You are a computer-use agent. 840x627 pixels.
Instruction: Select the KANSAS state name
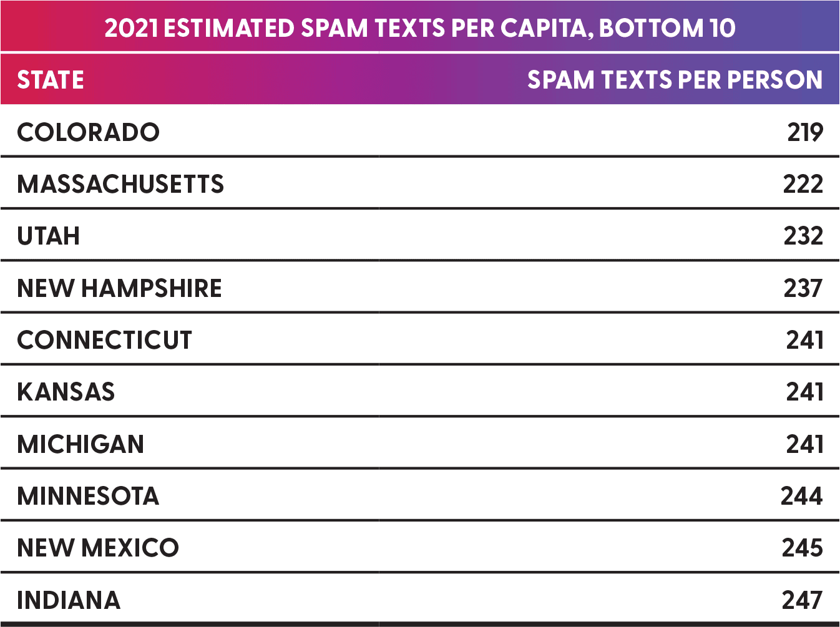(66, 392)
